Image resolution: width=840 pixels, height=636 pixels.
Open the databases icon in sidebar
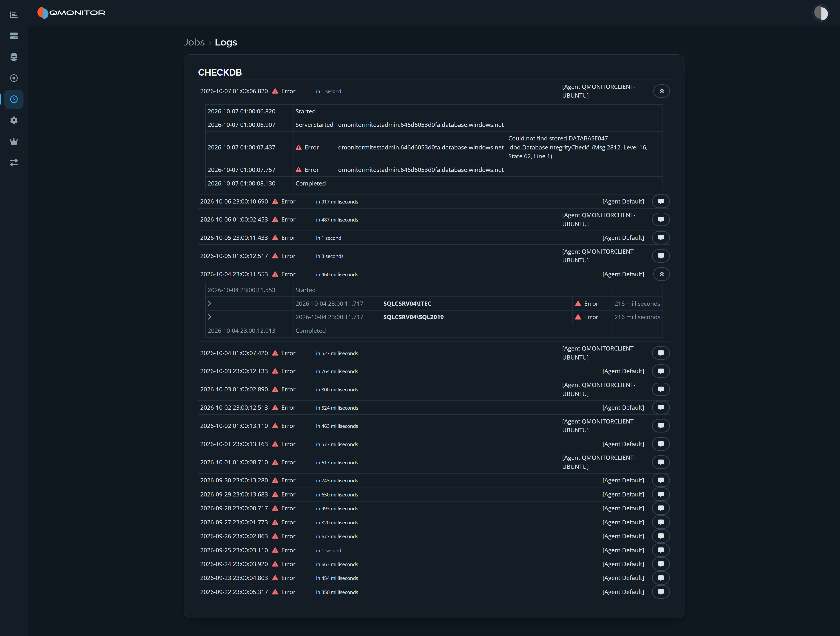pyautogui.click(x=14, y=57)
